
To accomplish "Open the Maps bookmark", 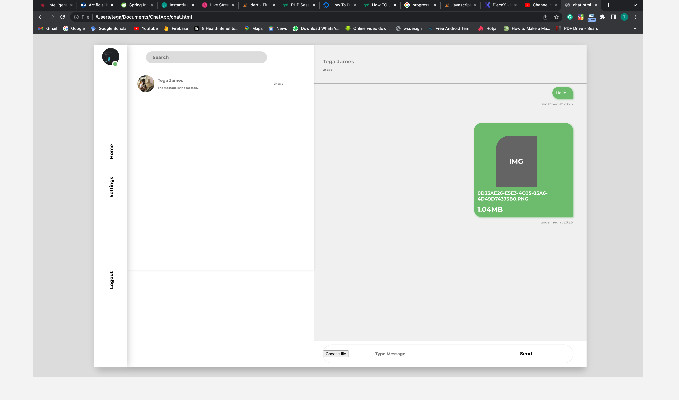I will [254, 29].
